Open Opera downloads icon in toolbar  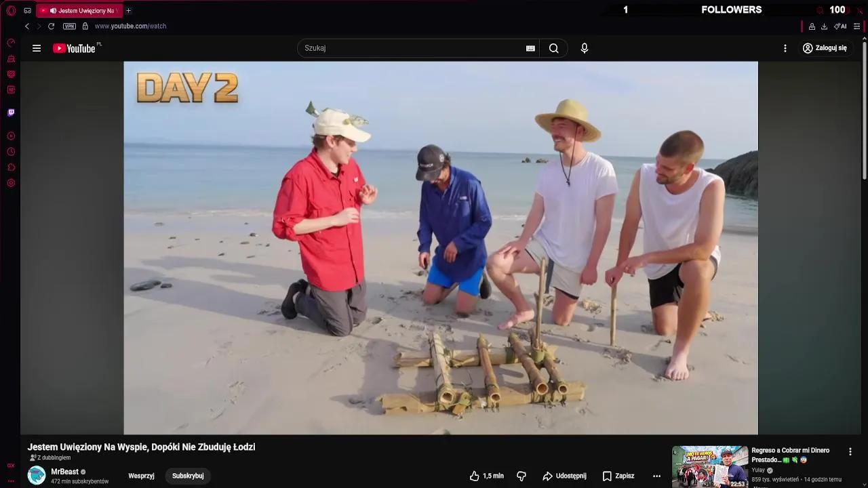(824, 26)
